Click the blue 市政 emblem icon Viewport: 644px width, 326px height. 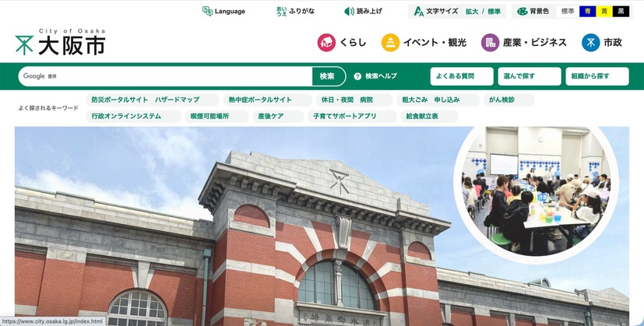[590, 42]
